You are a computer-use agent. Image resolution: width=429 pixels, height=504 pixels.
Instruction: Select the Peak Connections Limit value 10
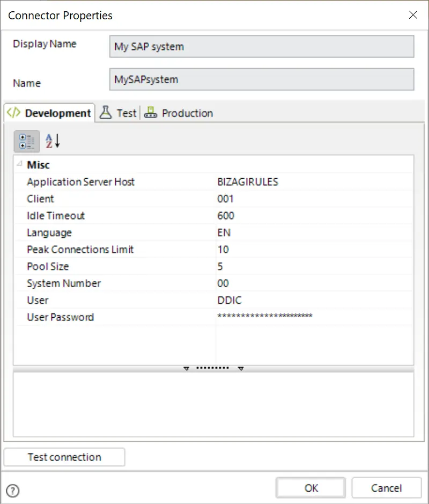click(223, 250)
